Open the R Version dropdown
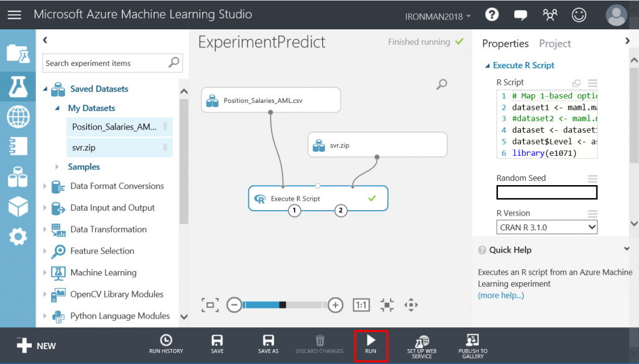639x364 pixels. click(547, 228)
